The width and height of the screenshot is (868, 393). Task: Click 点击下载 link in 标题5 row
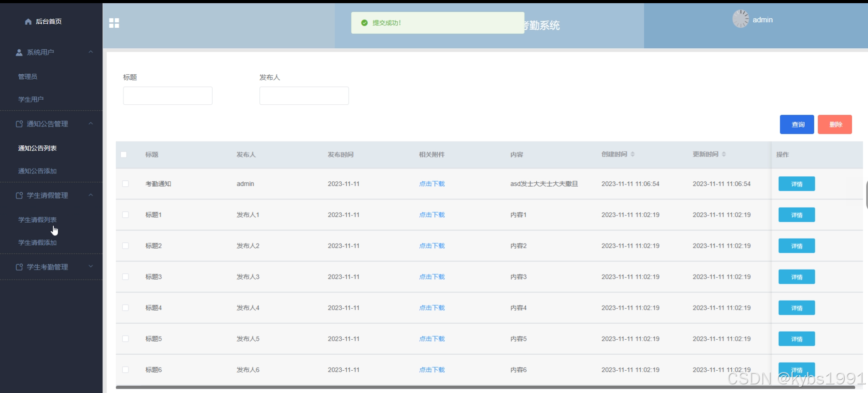point(432,339)
